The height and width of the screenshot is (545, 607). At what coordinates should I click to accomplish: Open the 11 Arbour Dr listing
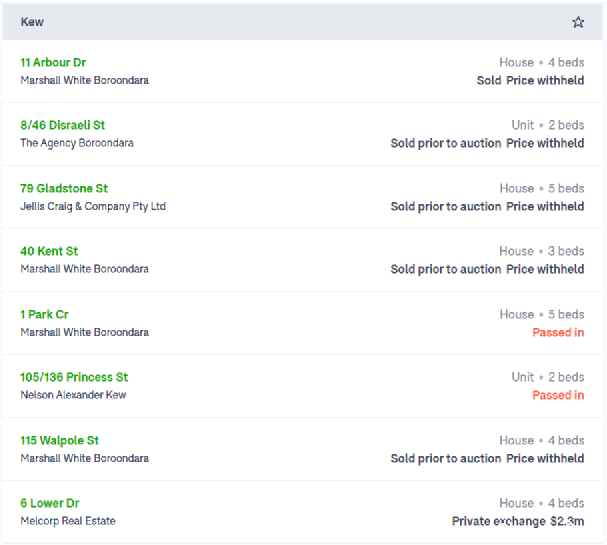coord(53,62)
